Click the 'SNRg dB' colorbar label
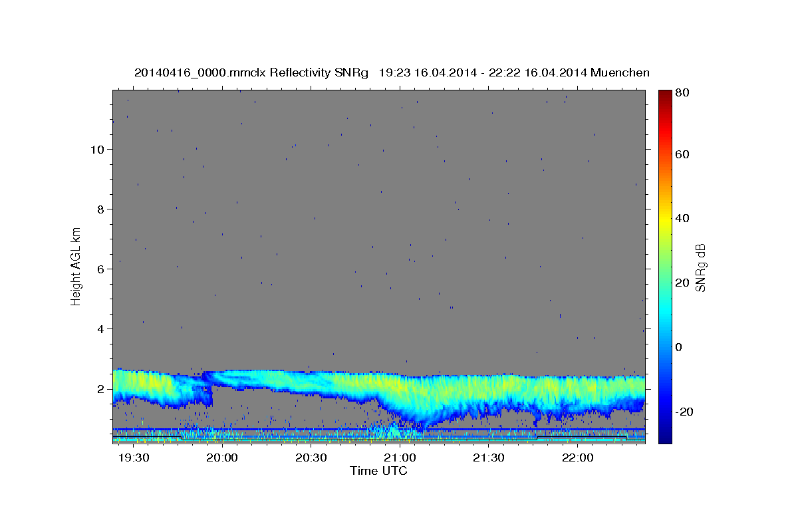 pyautogui.click(x=700, y=267)
